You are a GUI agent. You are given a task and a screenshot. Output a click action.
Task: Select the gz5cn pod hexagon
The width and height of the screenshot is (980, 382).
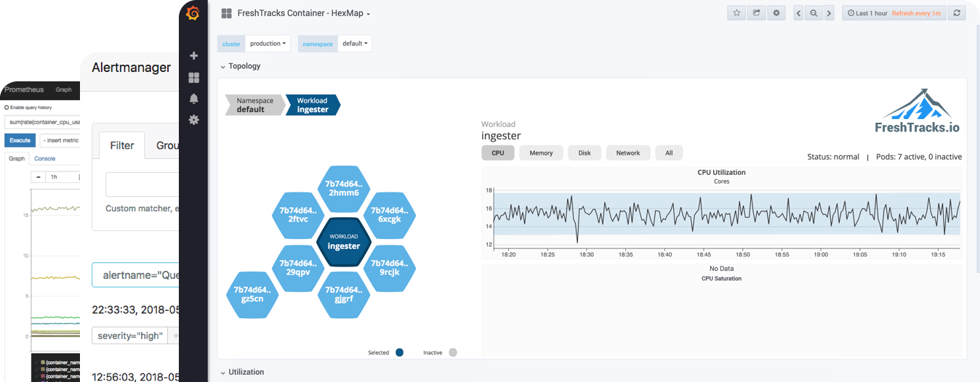[252, 294]
